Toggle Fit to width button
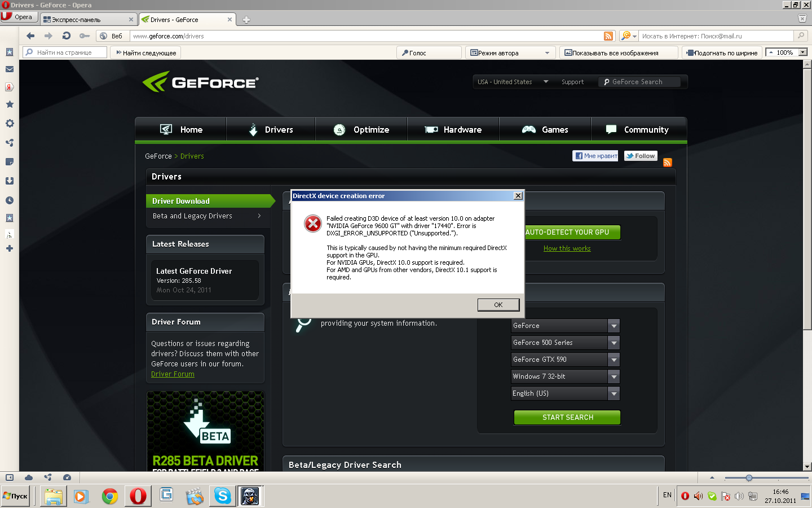The image size is (812, 508). point(722,52)
